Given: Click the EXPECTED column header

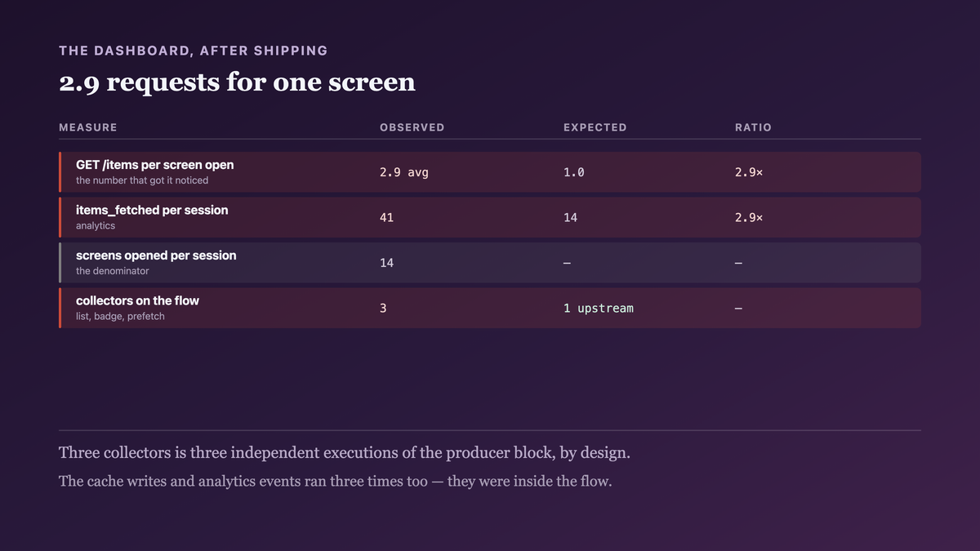Looking at the screenshot, I should 595,127.
